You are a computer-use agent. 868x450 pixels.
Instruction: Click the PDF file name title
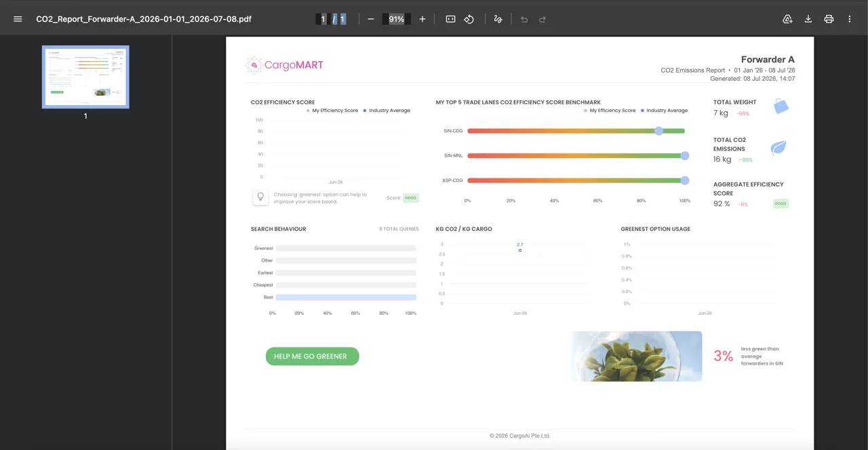coord(144,19)
